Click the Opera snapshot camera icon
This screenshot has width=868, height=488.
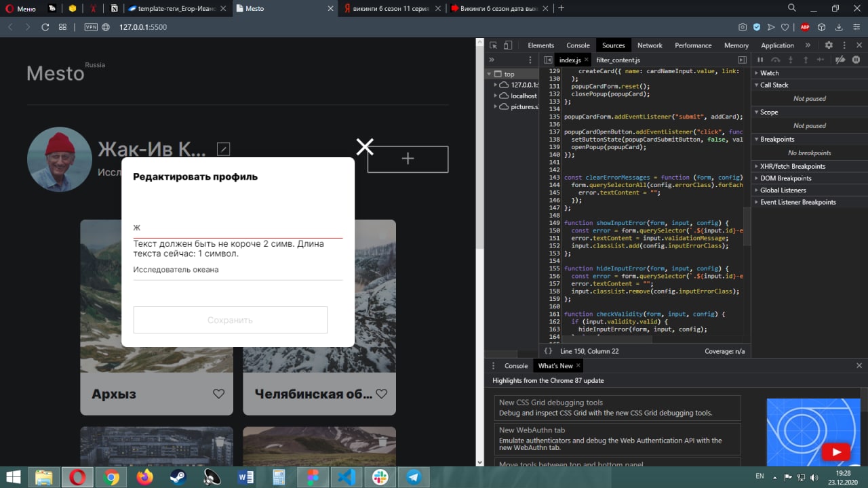tap(743, 27)
